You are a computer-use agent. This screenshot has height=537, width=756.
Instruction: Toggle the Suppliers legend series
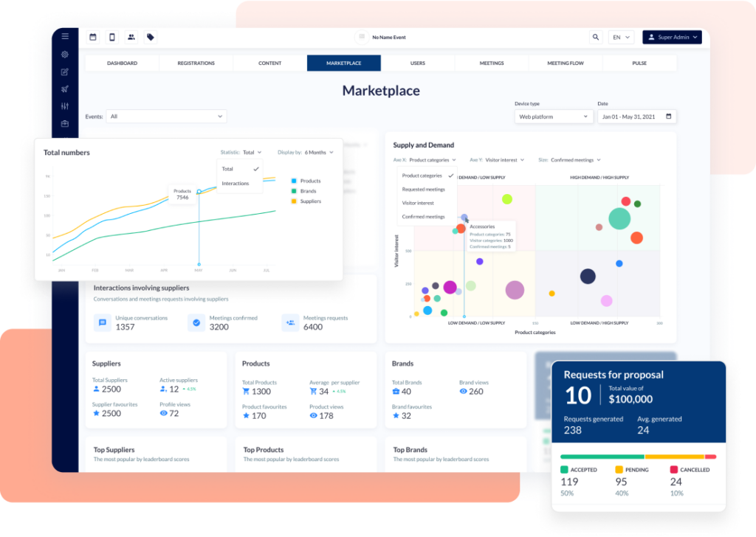[306, 201]
